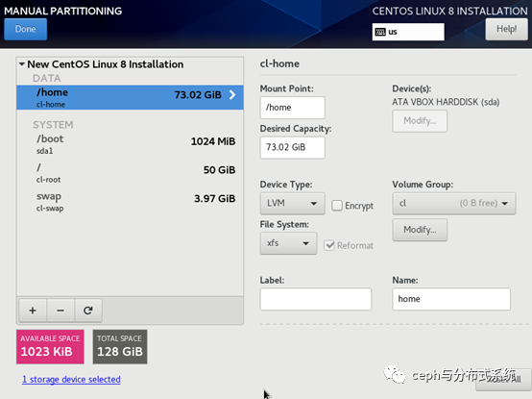Screen dimensions: 532x399
Task: Click the plus icon to add mount point
Action: (33, 311)
